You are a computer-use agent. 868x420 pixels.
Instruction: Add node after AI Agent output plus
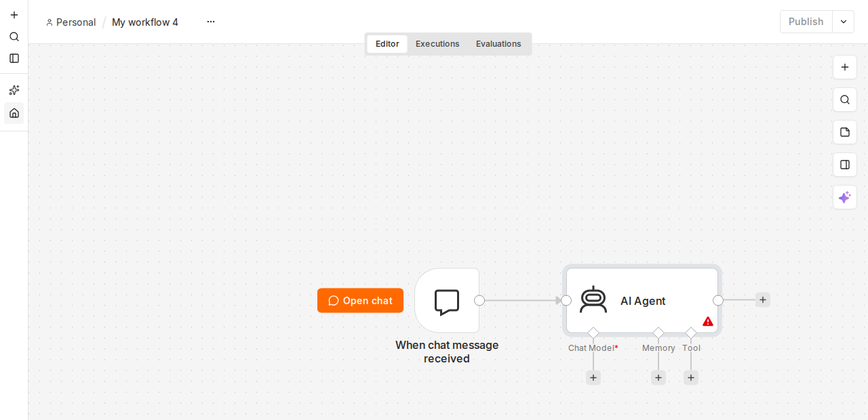click(763, 299)
